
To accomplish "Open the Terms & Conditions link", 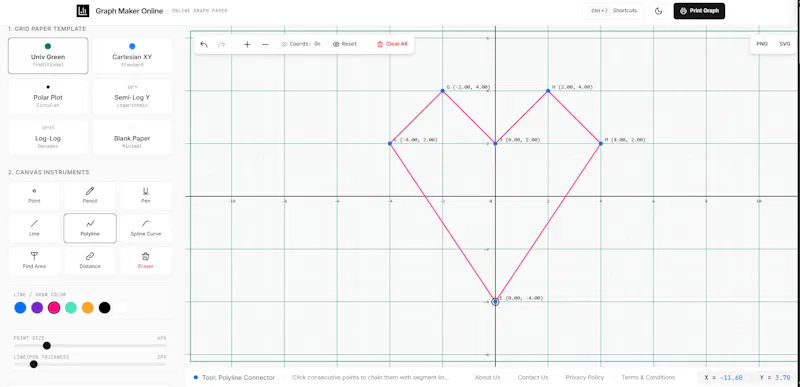I will pyautogui.click(x=648, y=378).
